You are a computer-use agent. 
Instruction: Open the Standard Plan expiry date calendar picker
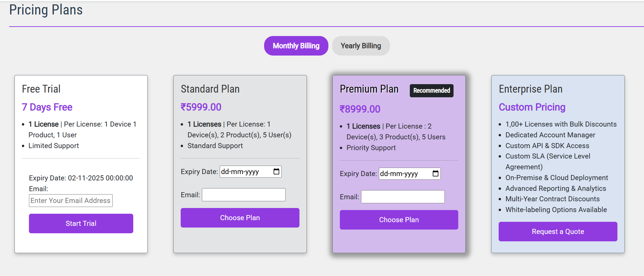(276, 171)
